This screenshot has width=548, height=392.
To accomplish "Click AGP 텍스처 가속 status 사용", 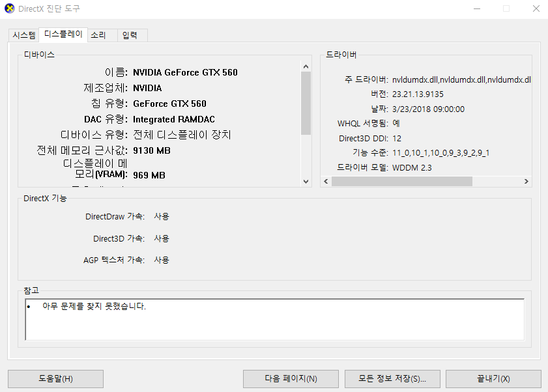I will pos(162,260).
